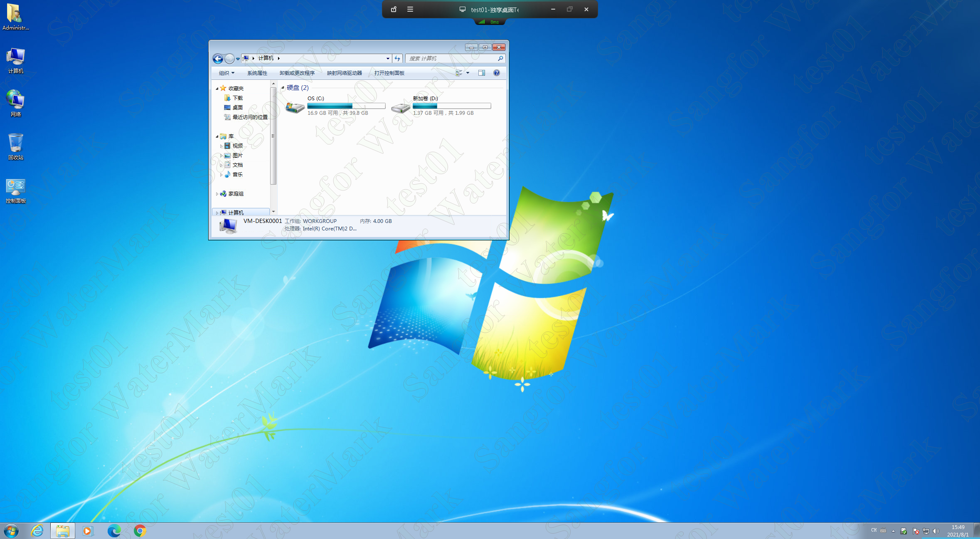Click 系统属性 in the toolbar
Image resolution: width=980 pixels, height=539 pixels.
coord(257,73)
